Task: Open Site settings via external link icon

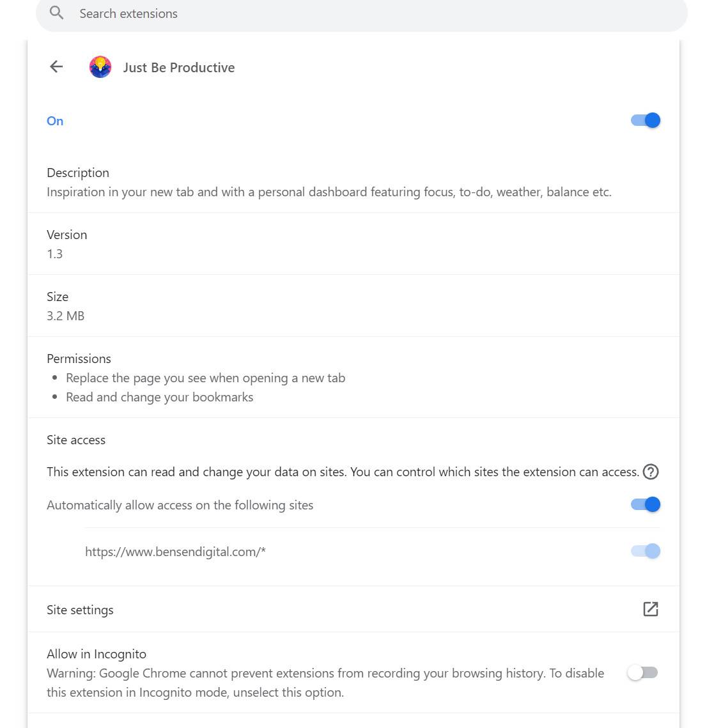Action: pos(650,609)
